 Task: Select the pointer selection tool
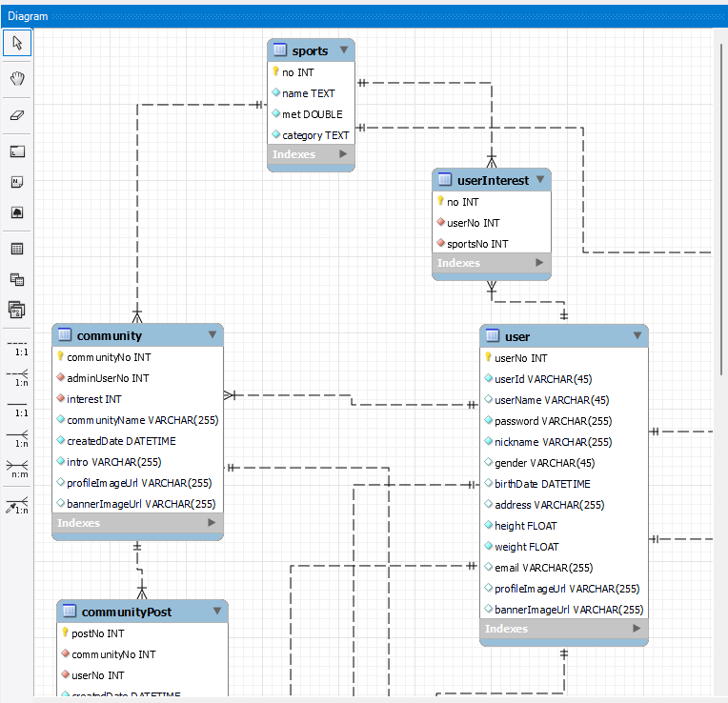[x=17, y=43]
